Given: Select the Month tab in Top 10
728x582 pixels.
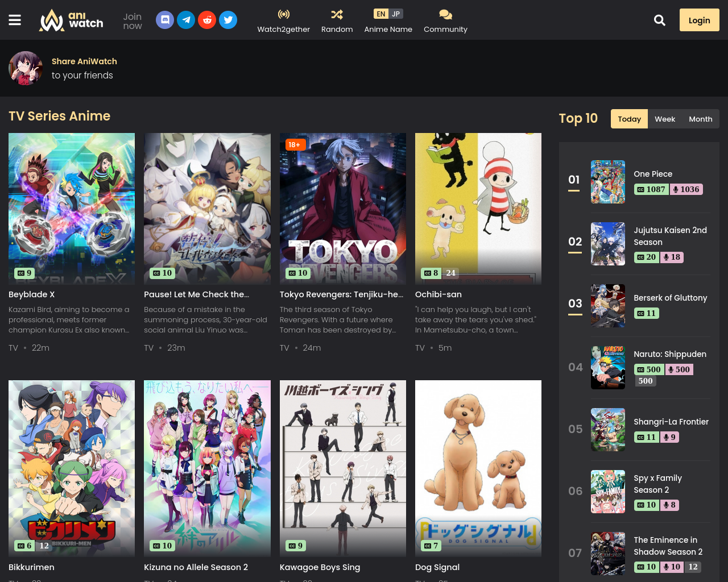Looking at the screenshot, I should pyautogui.click(x=701, y=119).
